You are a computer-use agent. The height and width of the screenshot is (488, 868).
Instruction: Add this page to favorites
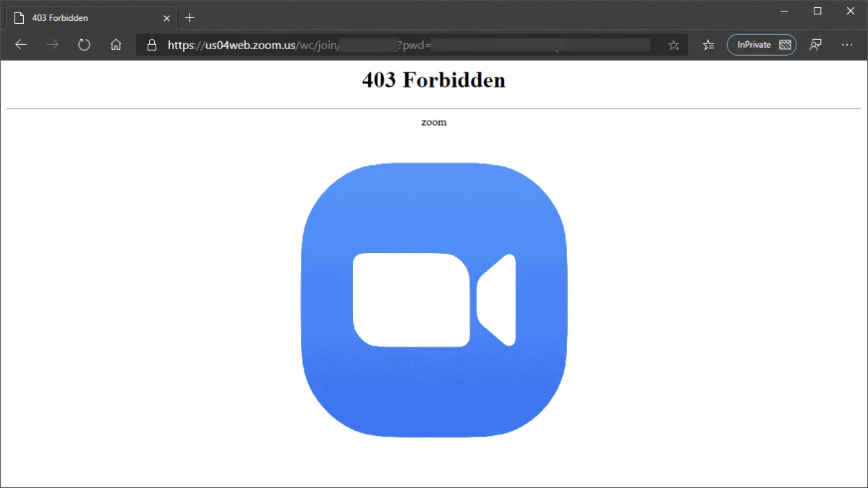673,44
